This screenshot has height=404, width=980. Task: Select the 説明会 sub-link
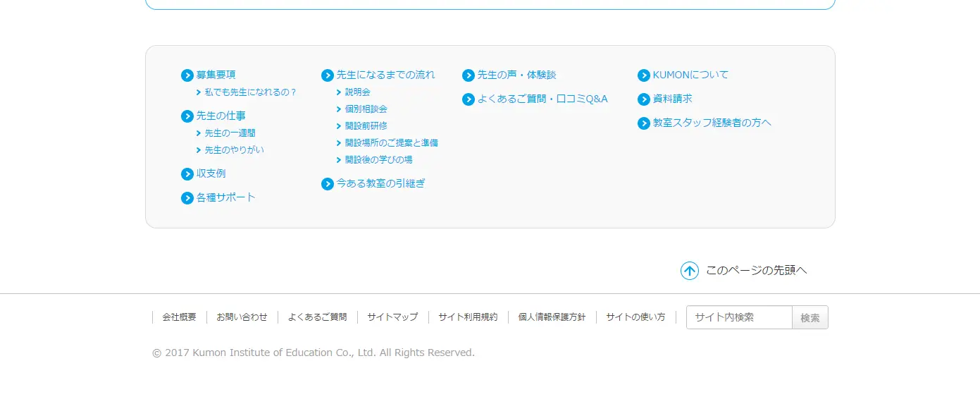(x=358, y=92)
